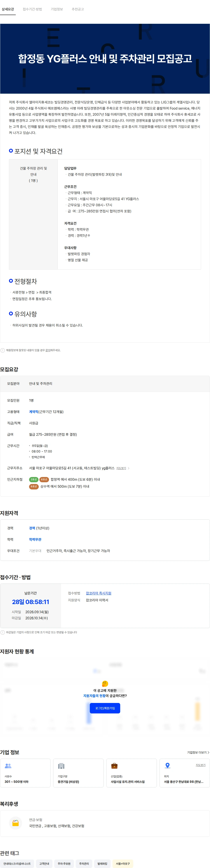Select the 서울>마포구 location tag
This screenshot has height=868, width=210.
123,864
